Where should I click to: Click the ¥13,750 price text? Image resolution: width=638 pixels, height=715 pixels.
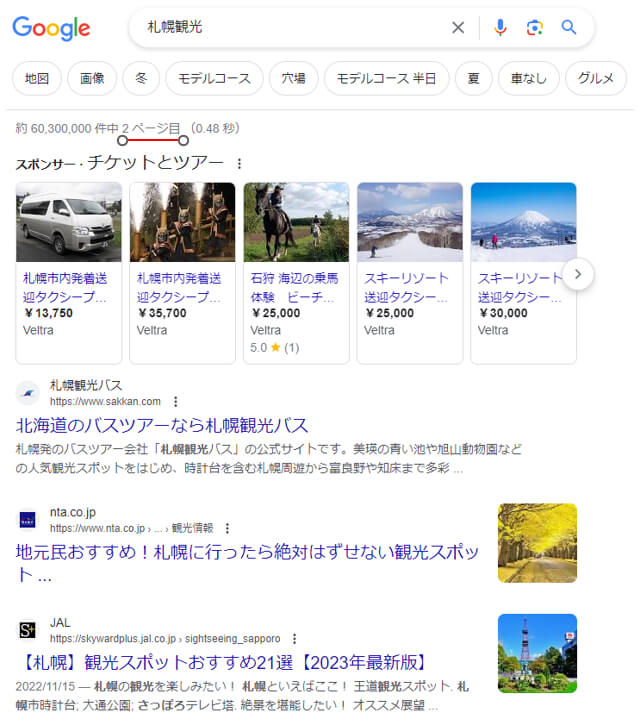48,313
